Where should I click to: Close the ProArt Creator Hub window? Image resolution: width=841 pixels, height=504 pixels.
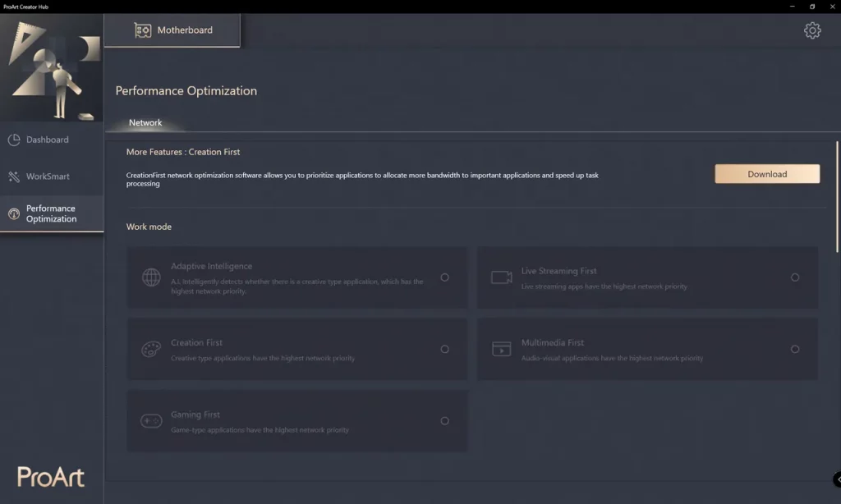833,7
